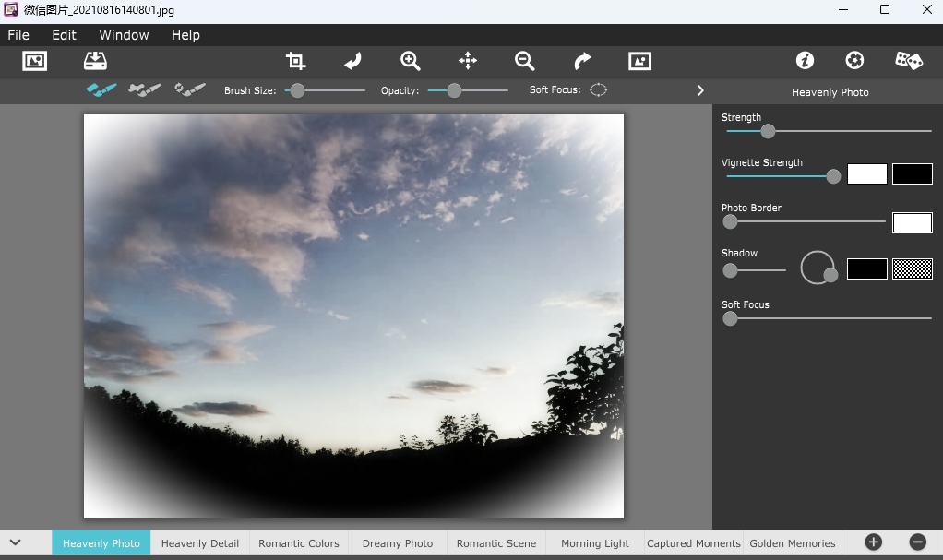The image size is (943, 560).
Task: Click the undo arrow icon
Action: pos(352,61)
